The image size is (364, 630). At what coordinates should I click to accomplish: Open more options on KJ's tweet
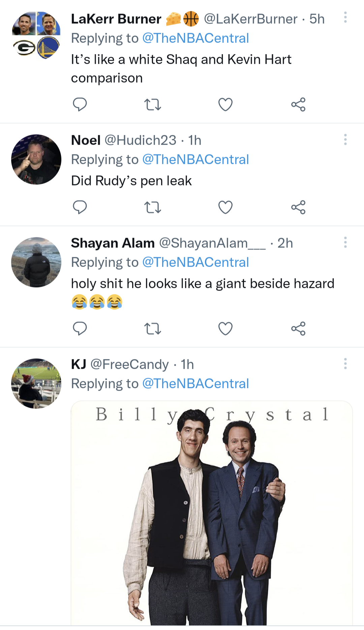(345, 364)
